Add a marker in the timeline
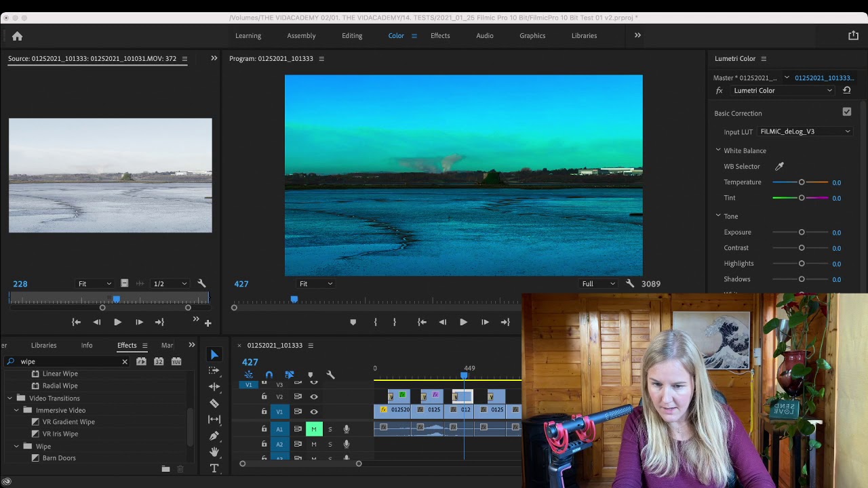 [311, 375]
